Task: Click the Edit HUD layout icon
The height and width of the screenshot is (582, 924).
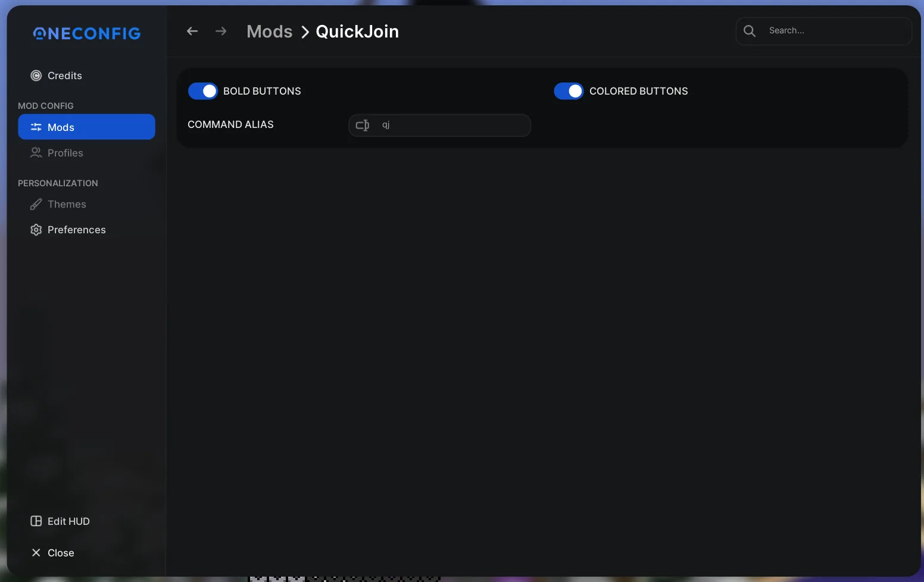Action: [x=36, y=521]
